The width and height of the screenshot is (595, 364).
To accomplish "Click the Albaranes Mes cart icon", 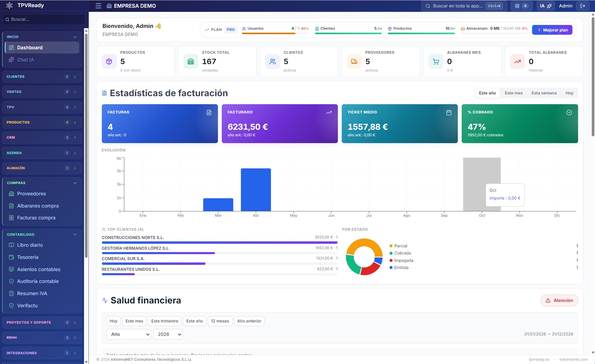I will 436,61.
